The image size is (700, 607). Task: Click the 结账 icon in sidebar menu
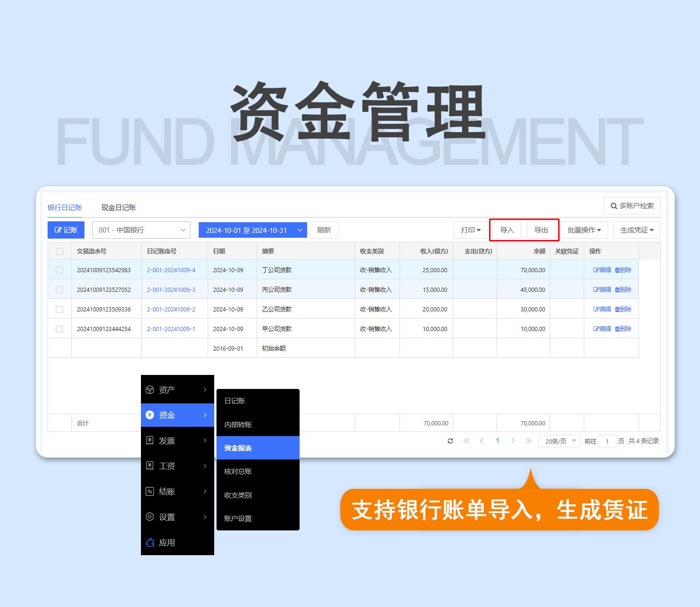(x=150, y=491)
